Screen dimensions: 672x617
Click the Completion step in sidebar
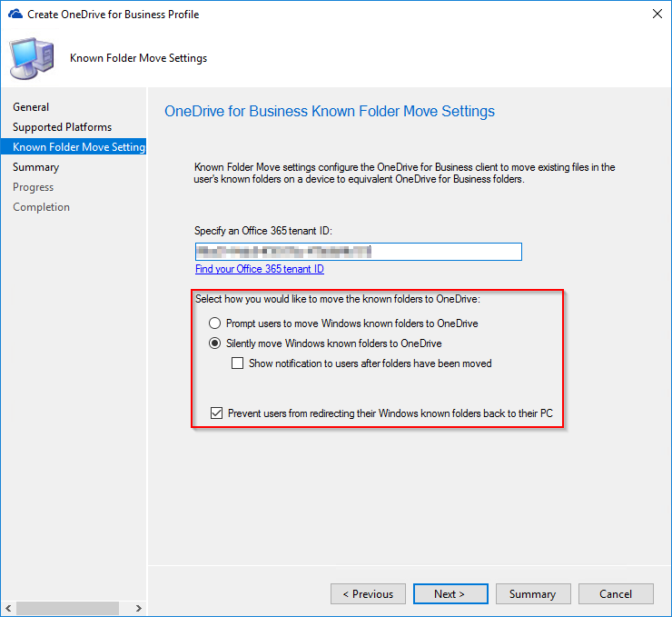[41, 207]
